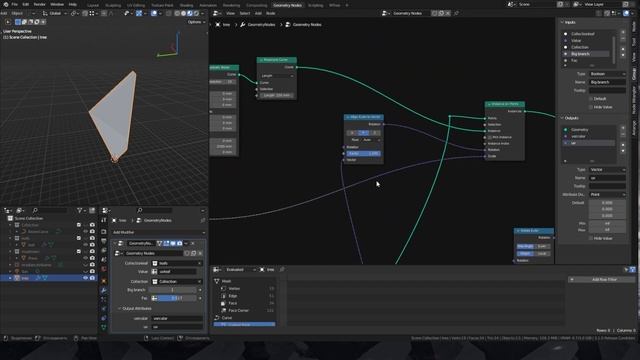
Task: Open the Edit menu
Action: click(26, 4)
